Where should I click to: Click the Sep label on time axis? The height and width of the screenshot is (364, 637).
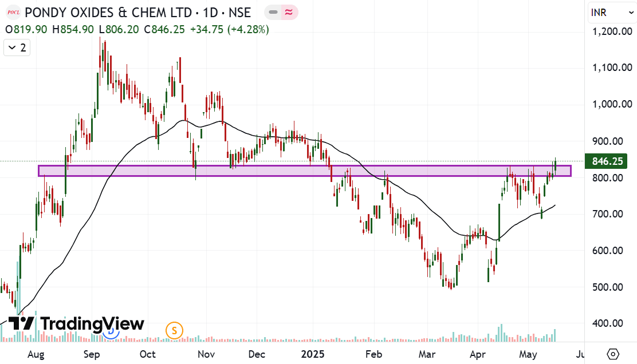pos(92,354)
